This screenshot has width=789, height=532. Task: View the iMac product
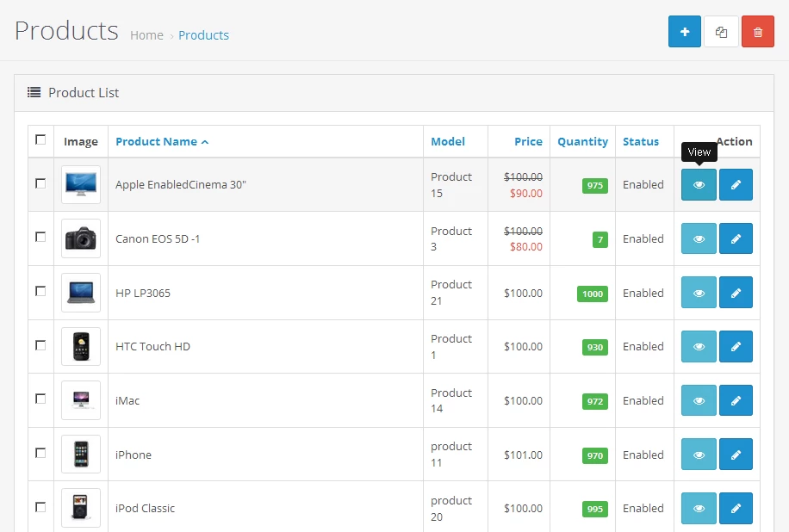click(699, 400)
